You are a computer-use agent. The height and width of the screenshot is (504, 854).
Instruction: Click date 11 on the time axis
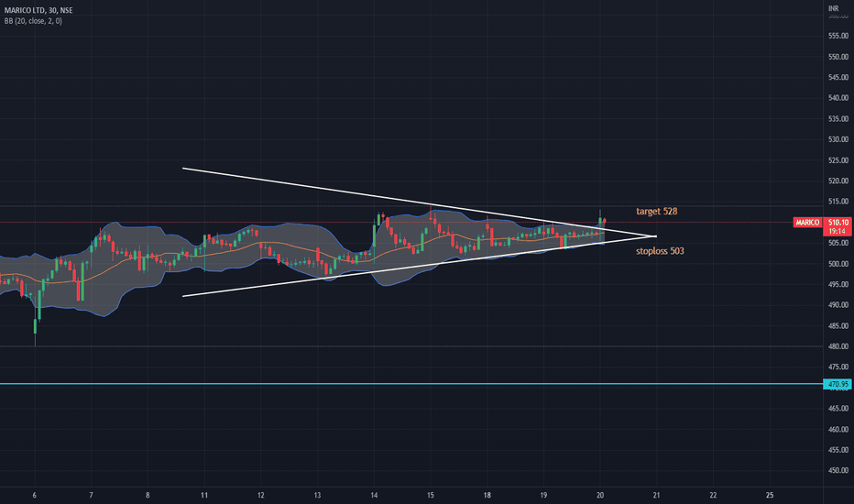pos(204,495)
